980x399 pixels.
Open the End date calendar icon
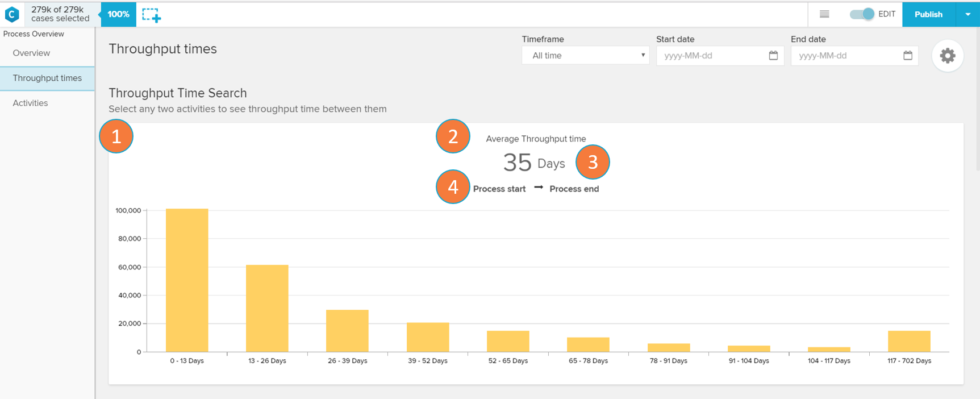908,56
